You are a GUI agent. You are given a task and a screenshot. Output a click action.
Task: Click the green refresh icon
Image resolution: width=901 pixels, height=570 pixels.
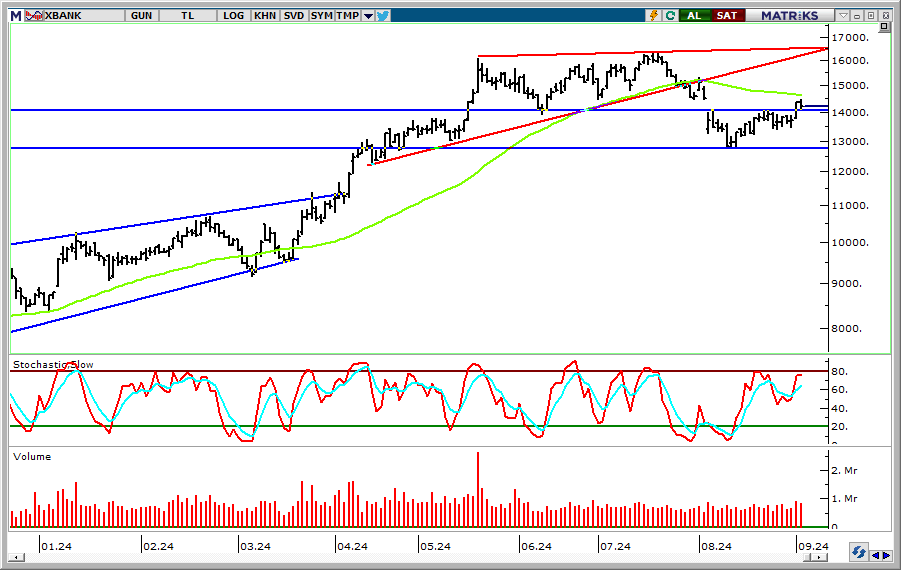669,16
